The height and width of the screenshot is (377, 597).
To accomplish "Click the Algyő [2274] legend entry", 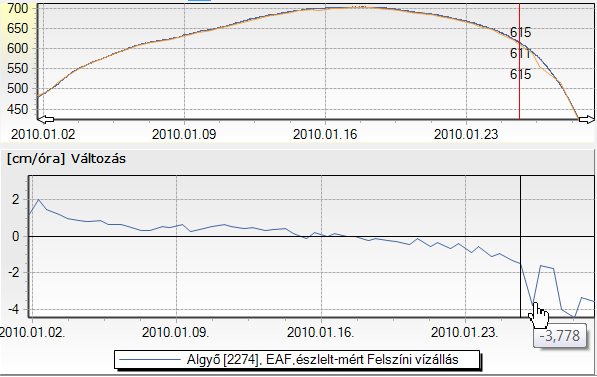I will point(297,359).
